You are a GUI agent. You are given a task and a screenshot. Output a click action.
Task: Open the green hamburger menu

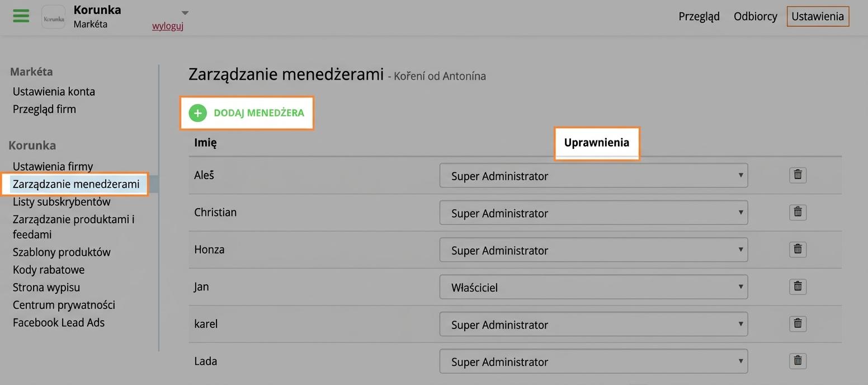[21, 16]
